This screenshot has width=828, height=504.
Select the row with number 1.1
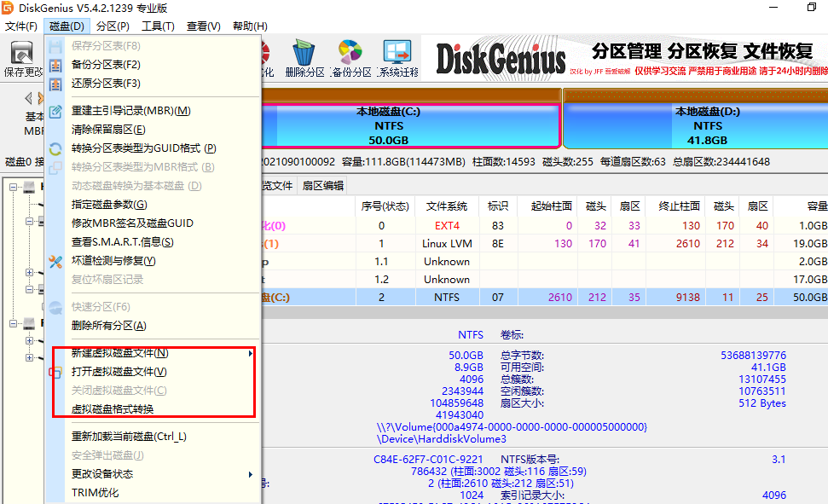(x=544, y=262)
